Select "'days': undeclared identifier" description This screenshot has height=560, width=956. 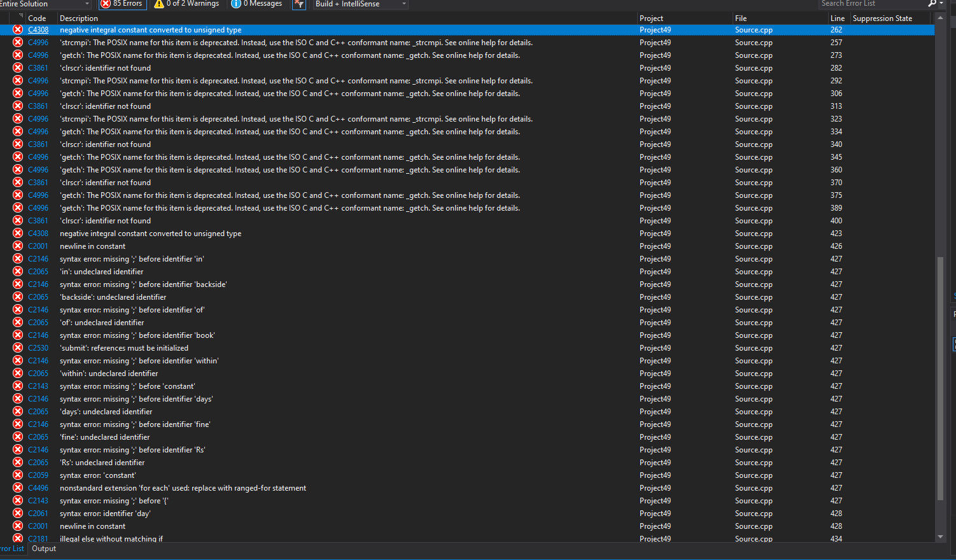pyautogui.click(x=106, y=412)
